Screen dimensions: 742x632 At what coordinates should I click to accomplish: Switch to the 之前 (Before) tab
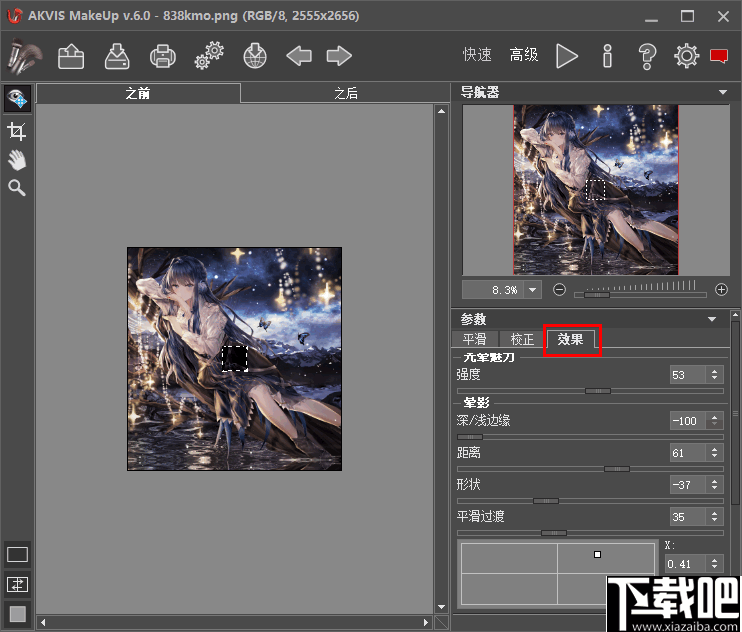[x=138, y=93]
